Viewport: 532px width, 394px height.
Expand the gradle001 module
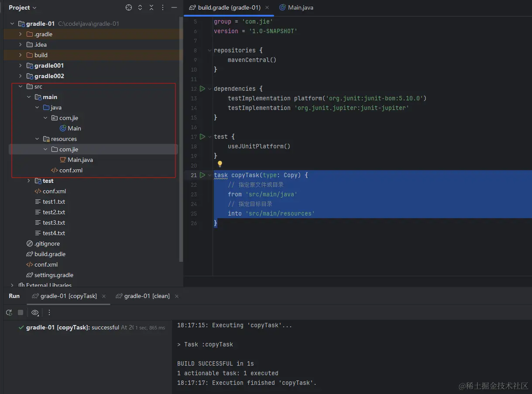click(x=20, y=65)
